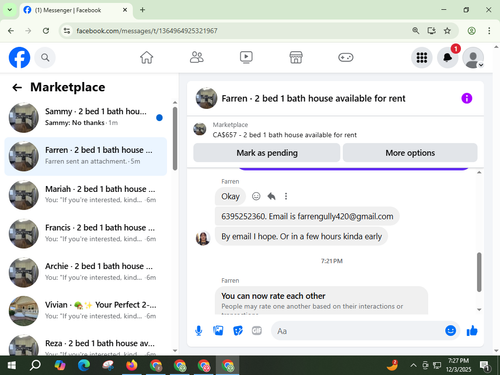Open the account profile dropdown
500x375 pixels.
(x=473, y=58)
